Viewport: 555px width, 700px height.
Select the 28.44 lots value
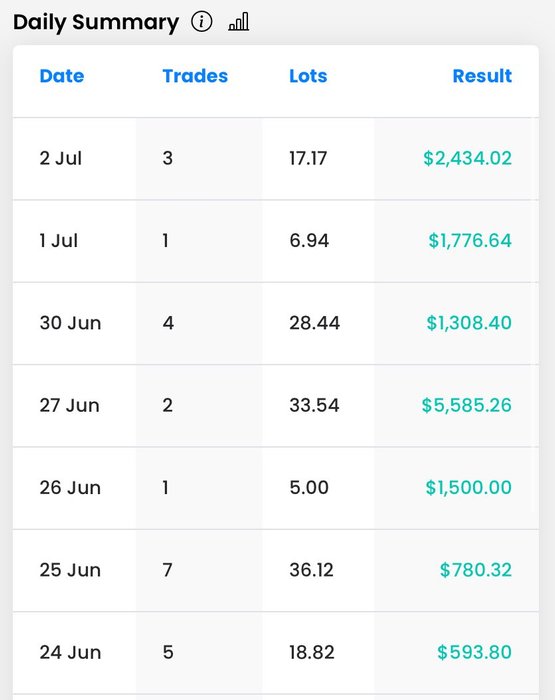pyautogui.click(x=314, y=323)
